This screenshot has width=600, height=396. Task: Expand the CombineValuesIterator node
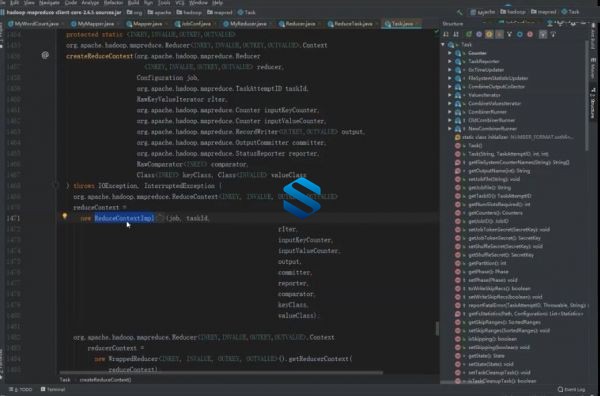click(x=450, y=104)
